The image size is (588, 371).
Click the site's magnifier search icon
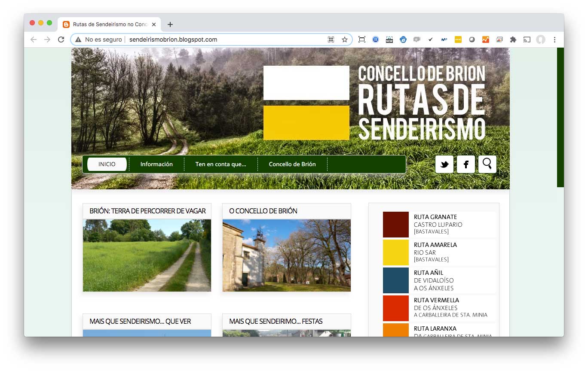(487, 164)
